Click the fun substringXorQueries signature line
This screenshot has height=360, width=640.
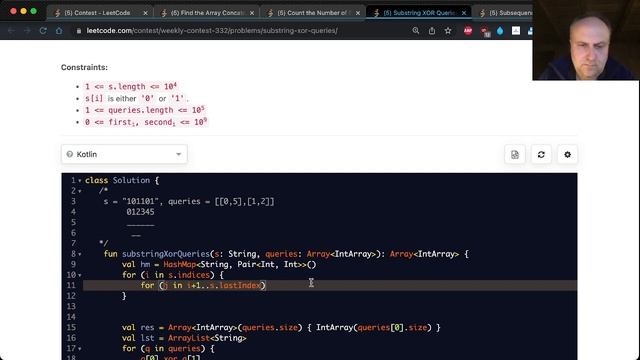286,254
